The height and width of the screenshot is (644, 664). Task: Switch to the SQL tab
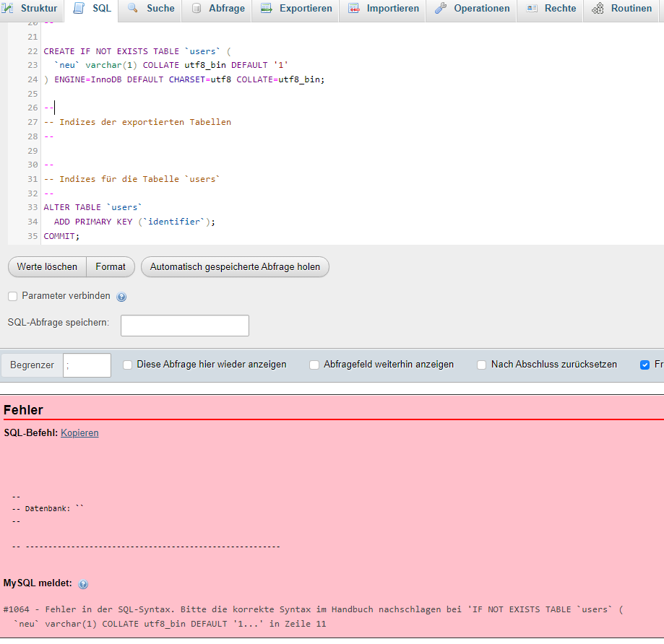click(x=93, y=9)
